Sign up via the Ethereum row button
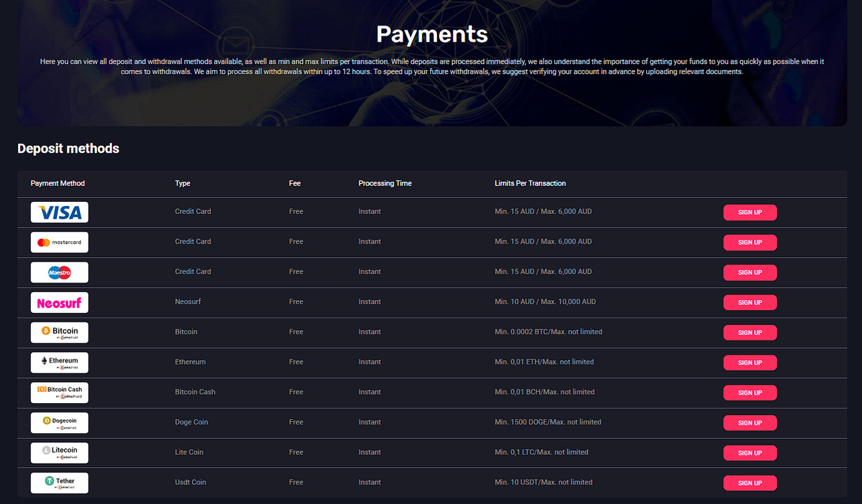 pyautogui.click(x=750, y=362)
